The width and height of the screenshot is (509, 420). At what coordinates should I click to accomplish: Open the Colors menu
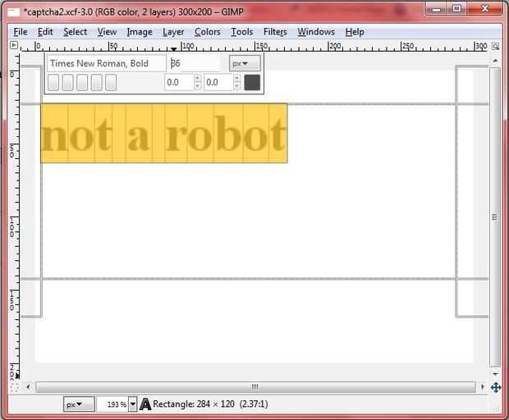pos(208,32)
